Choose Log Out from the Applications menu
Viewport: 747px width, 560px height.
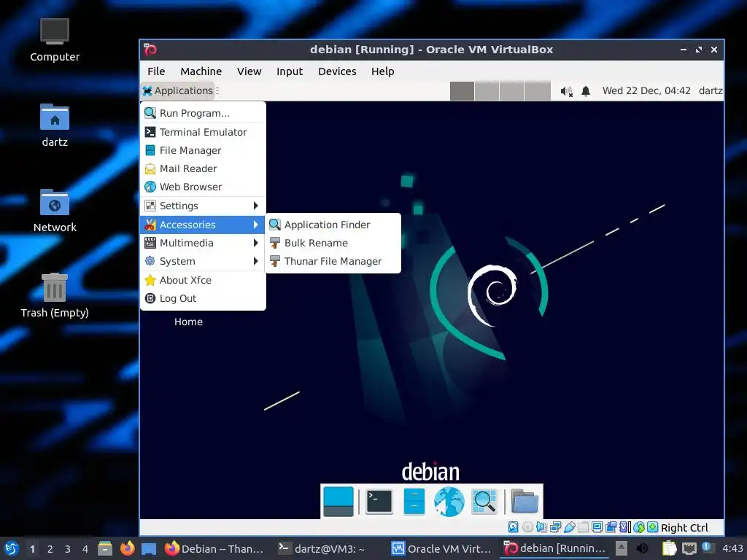[x=203, y=298]
